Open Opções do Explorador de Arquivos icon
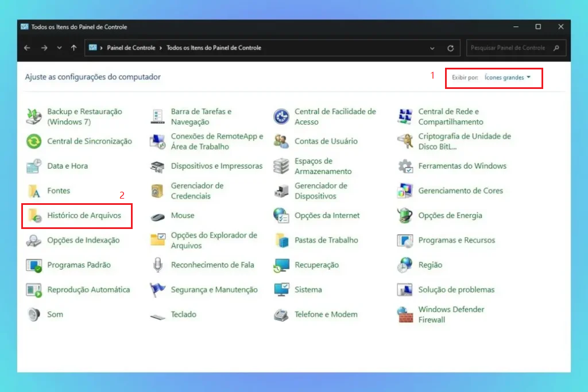Viewport: 588px width, 392px height. 157,240
